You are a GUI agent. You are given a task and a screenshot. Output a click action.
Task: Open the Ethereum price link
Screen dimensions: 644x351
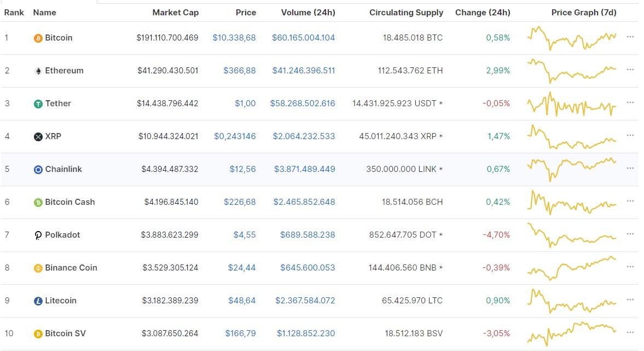(x=240, y=71)
